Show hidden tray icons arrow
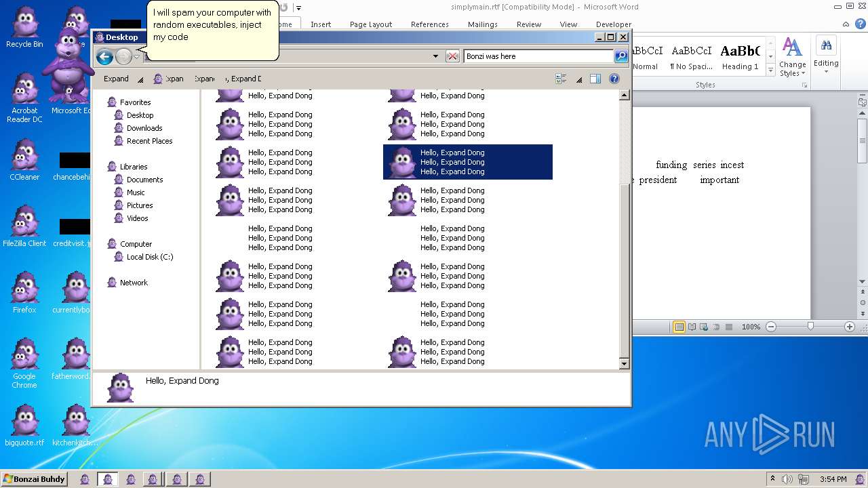The width and height of the screenshot is (868, 488). tap(772, 479)
